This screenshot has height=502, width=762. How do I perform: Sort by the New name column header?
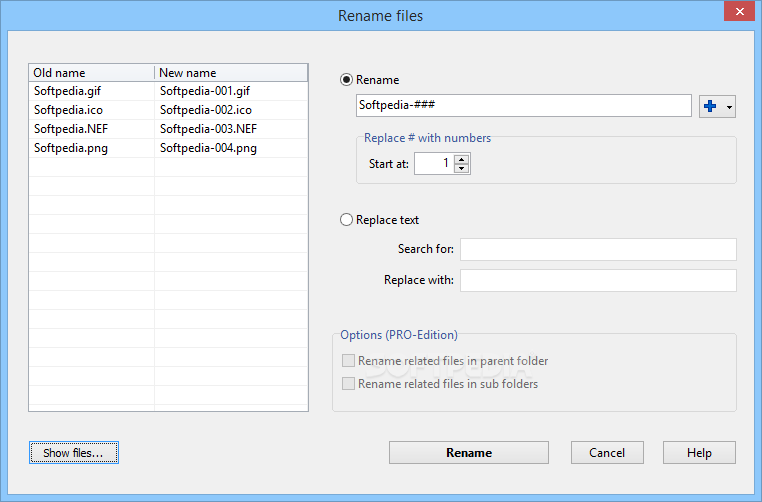(231, 72)
